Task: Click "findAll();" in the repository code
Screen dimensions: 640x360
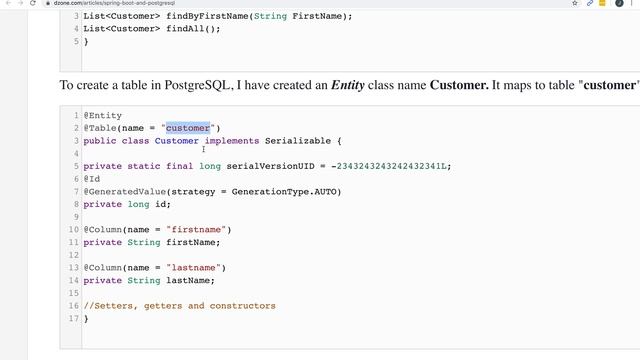Action: click(x=193, y=29)
